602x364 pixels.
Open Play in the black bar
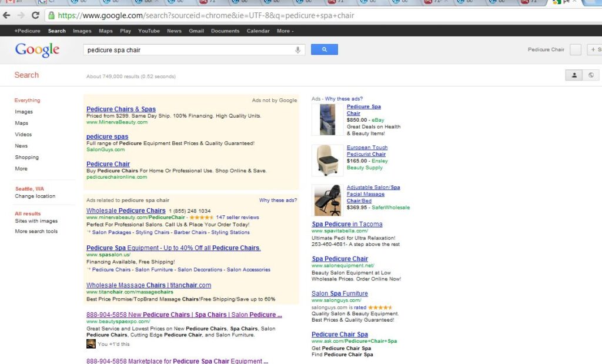click(x=126, y=31)
